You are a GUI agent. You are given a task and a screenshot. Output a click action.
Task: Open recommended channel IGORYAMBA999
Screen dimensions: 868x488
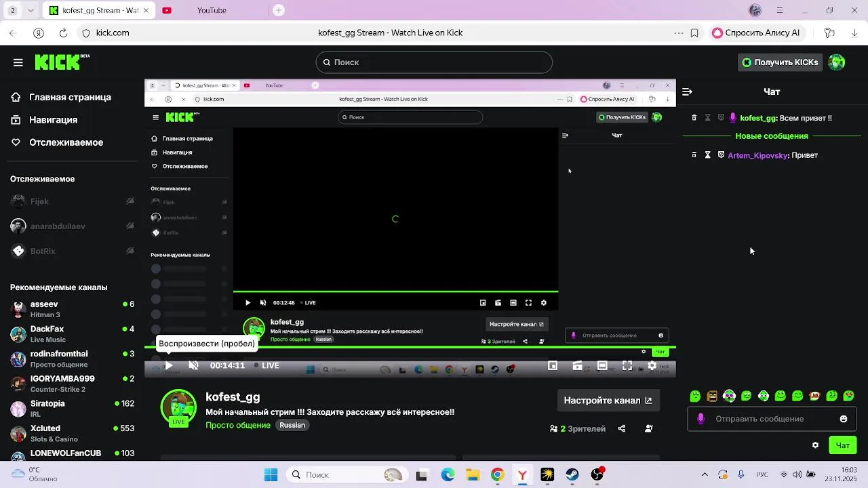[x=72, y=384]
